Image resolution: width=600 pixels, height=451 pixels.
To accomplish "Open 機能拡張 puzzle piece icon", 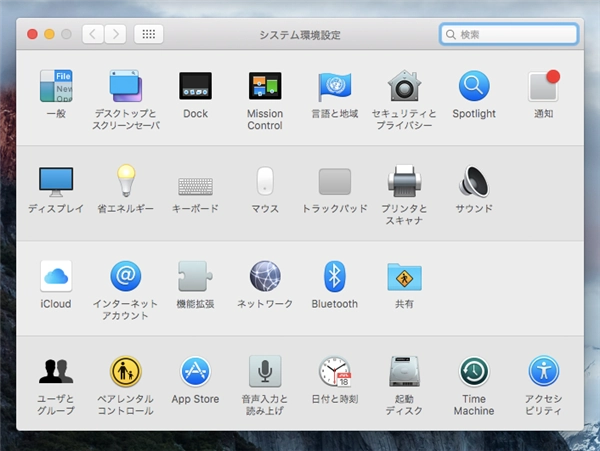I will [196, 276].
